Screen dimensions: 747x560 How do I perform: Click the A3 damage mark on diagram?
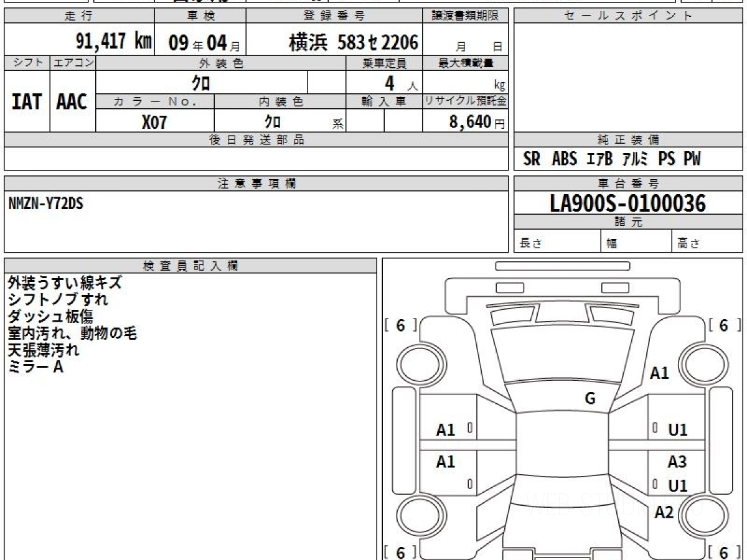click(677, 462)
